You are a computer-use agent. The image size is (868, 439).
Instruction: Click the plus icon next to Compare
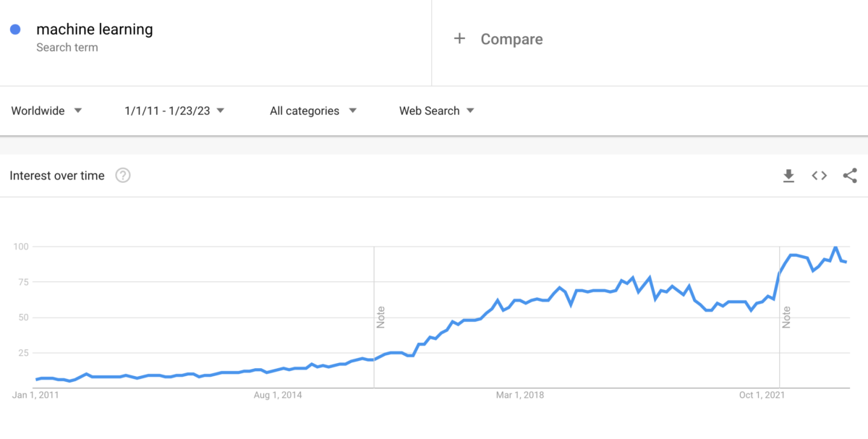pyautogui.click(x=460, y=38)
